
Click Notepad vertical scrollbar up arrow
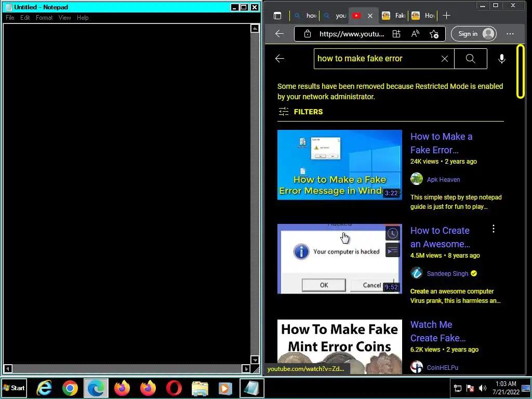pyautogui.click(x=255, y=29)
